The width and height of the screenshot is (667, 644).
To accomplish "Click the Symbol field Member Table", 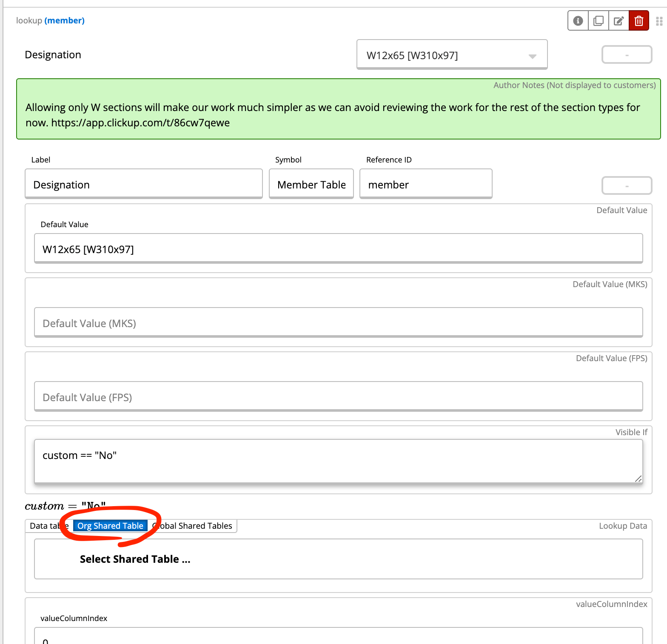I will (x=311, y=184).
